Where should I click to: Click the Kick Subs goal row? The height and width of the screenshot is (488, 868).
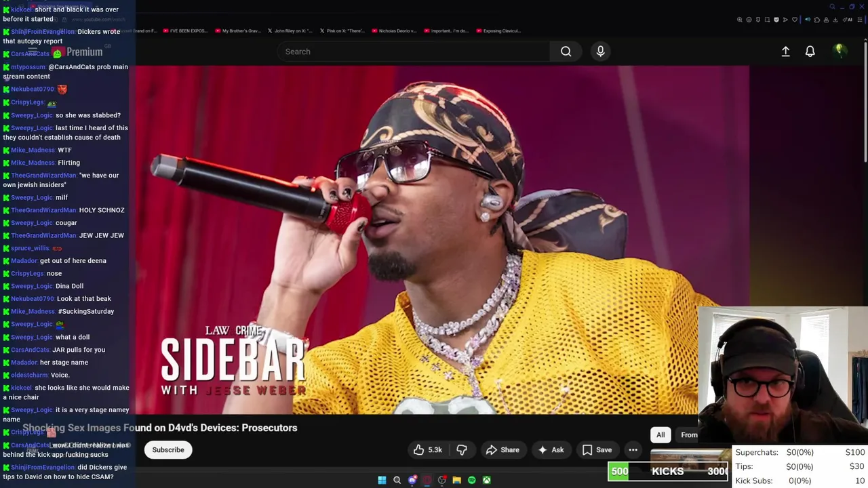[x=800, y=481]
